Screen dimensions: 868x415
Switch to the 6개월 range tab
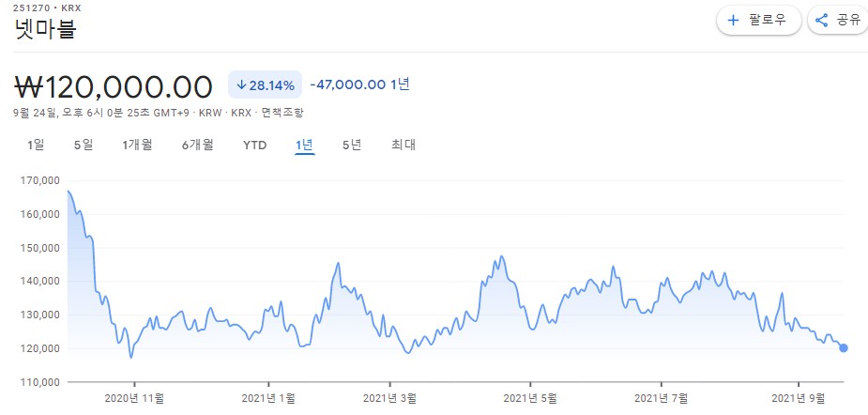click(198, 146)
